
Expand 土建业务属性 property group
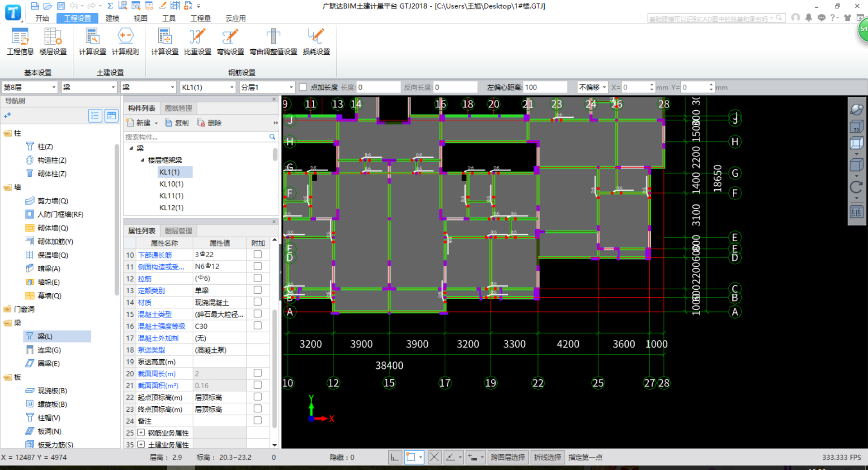pos(141,444)
